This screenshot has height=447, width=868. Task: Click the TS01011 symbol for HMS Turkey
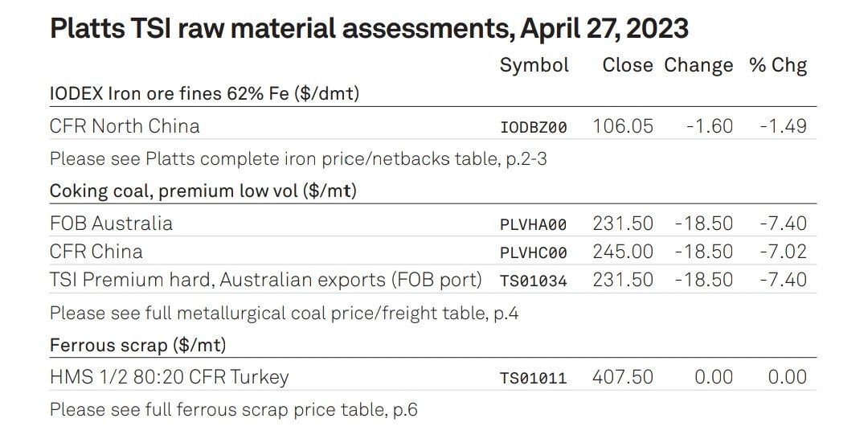coord(534,379)
